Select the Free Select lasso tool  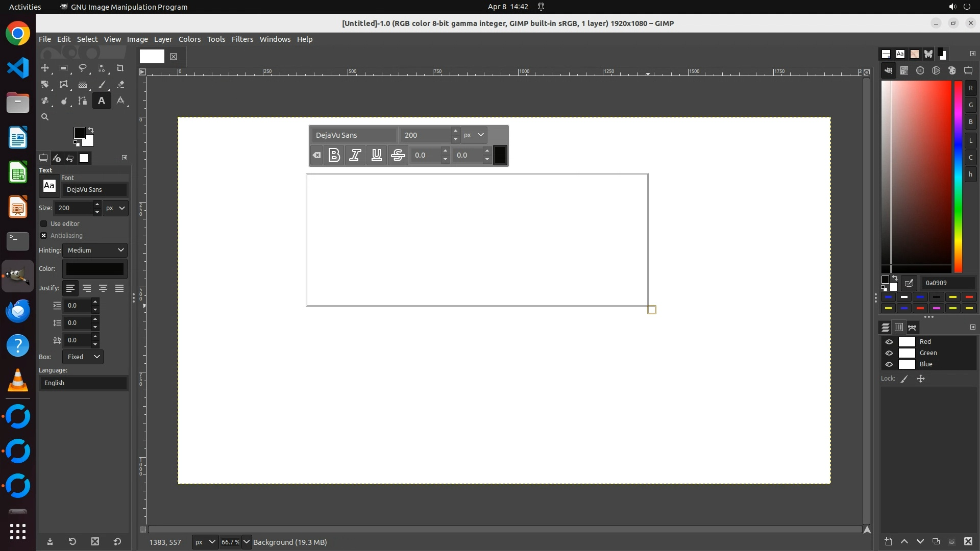point(82,68)
